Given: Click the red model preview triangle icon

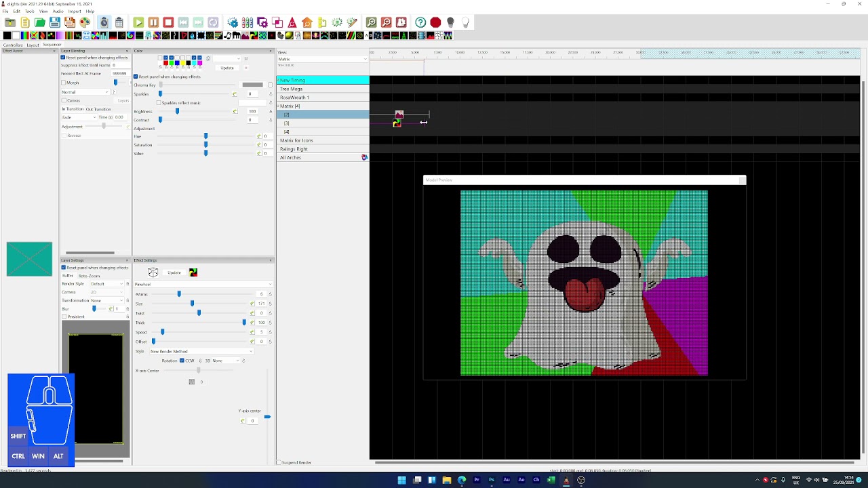Looking at the screenshot, I should pyautogui.click(x=292, y=22).
